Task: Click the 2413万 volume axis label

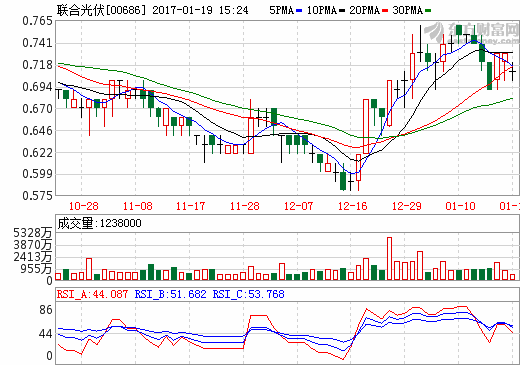Action: point(33,257)
